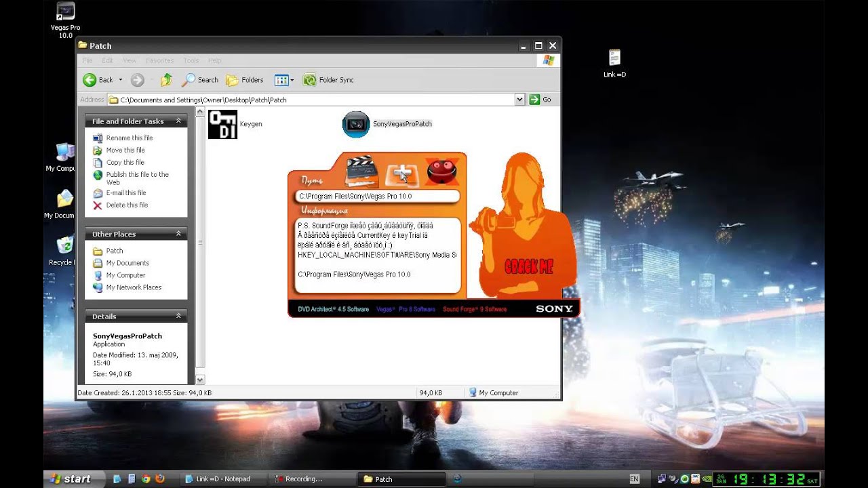Click the sidebar scrollbar down arrow

[200, 380]
